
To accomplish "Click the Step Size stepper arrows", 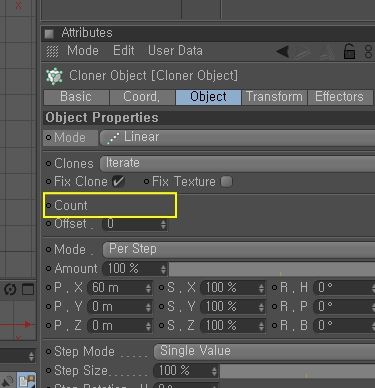I will click(214, 371).
